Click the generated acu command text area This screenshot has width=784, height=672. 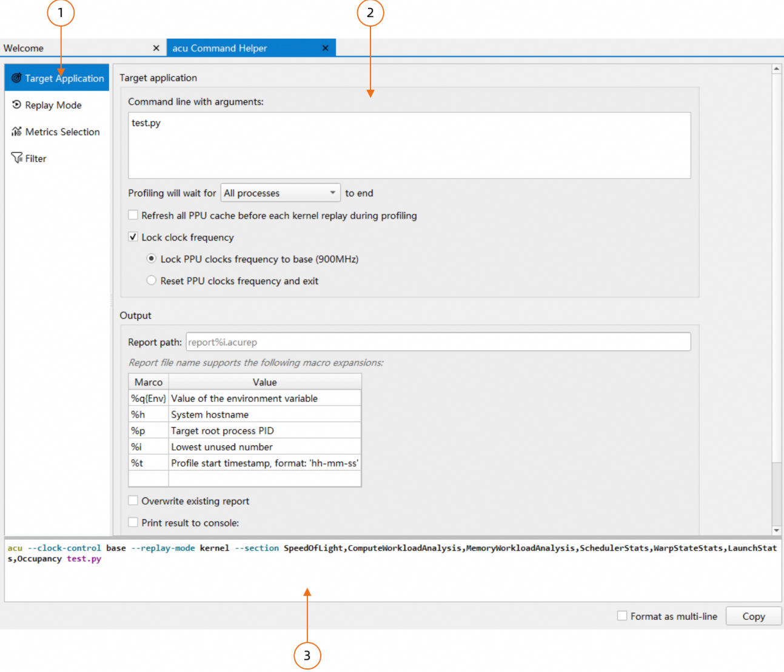point(392,570)
